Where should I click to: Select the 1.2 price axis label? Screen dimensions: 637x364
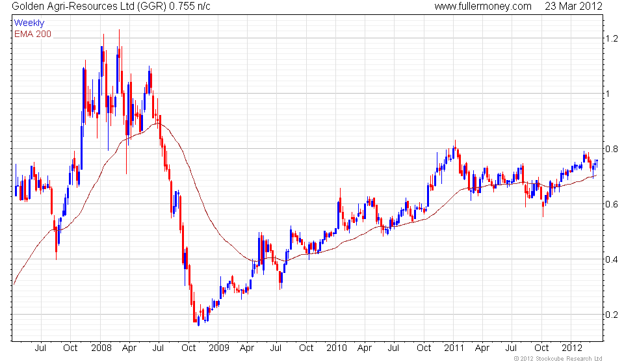coord(612,38)
